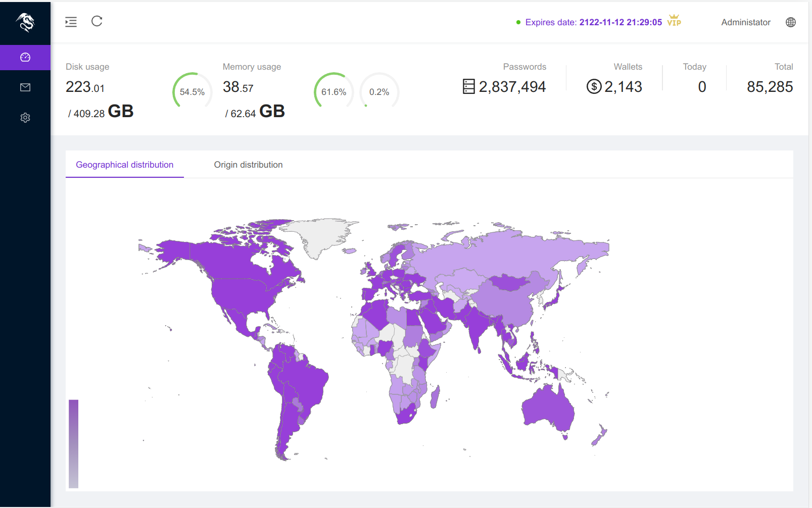Click the 0.2% circular gauge

(379, 92)
